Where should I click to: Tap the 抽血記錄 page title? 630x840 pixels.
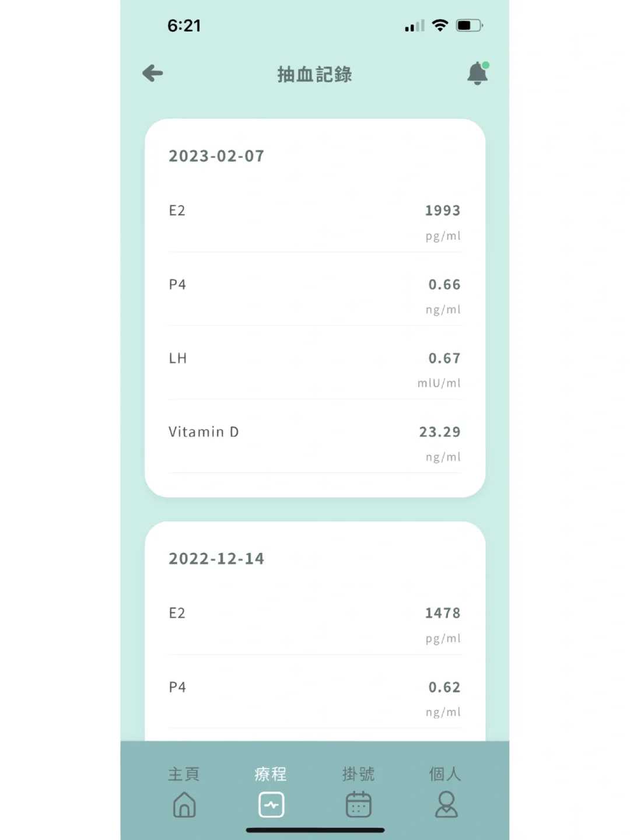click(314, 75)
